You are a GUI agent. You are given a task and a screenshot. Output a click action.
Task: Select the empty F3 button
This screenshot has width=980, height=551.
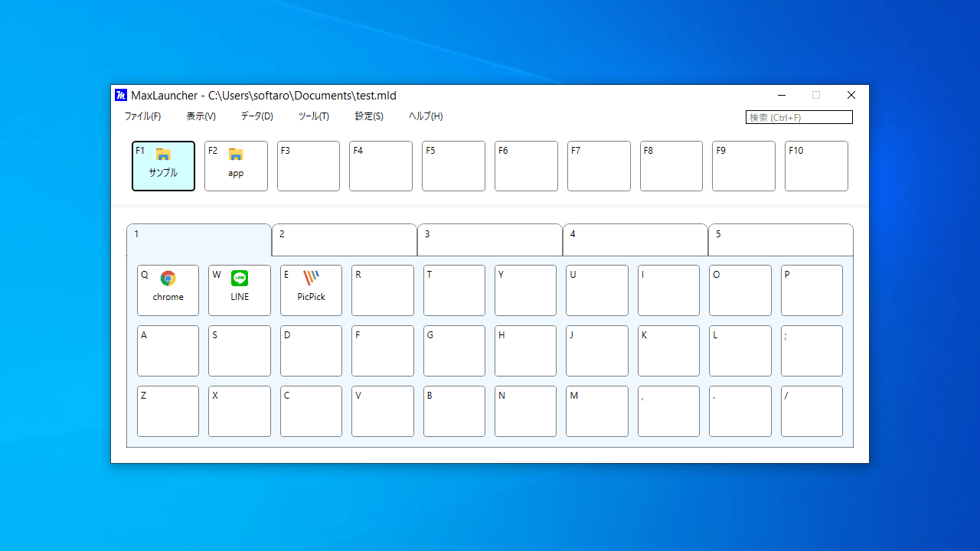click(309, 166)
